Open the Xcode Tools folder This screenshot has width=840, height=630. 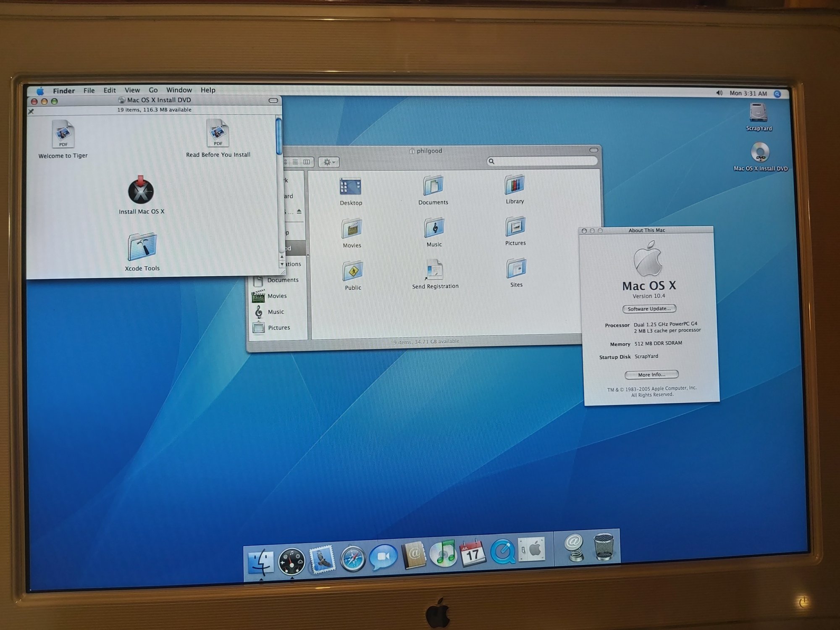pos(142,247)
